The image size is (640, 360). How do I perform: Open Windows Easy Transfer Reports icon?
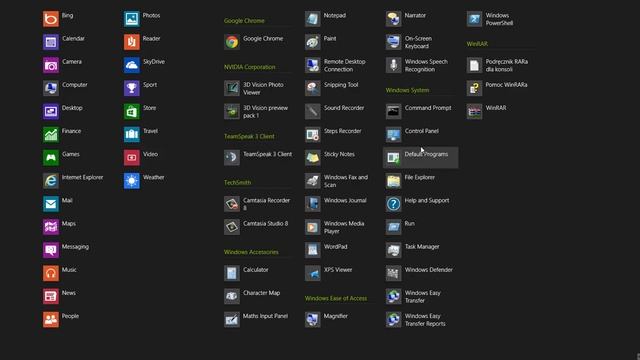click(x=393, y=320)
